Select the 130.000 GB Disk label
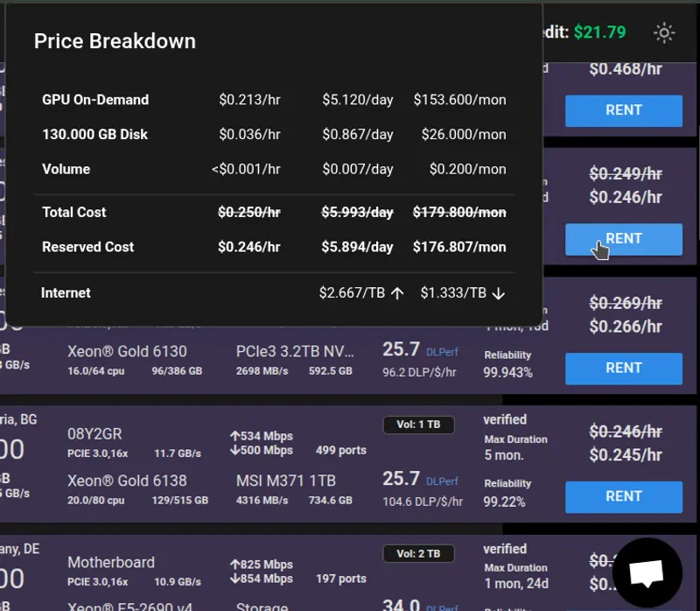Screen dimensions: 700x611 [95, 135]
